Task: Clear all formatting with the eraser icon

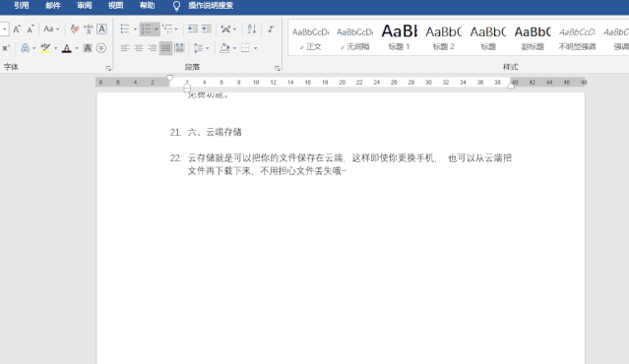Action: tap(74, 29)
